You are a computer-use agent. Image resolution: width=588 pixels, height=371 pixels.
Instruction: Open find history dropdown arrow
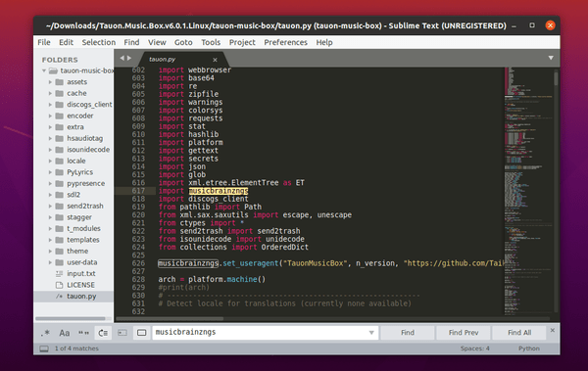[x=371, y=333]
